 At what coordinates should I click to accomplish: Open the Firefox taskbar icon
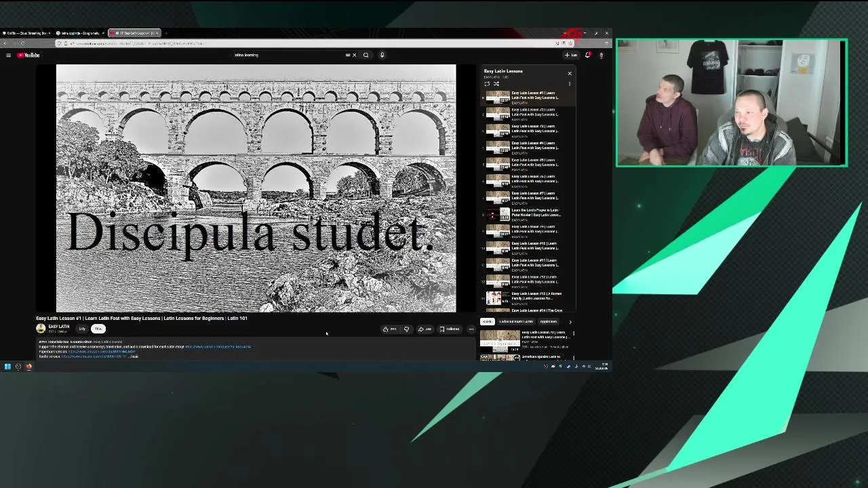28,367
